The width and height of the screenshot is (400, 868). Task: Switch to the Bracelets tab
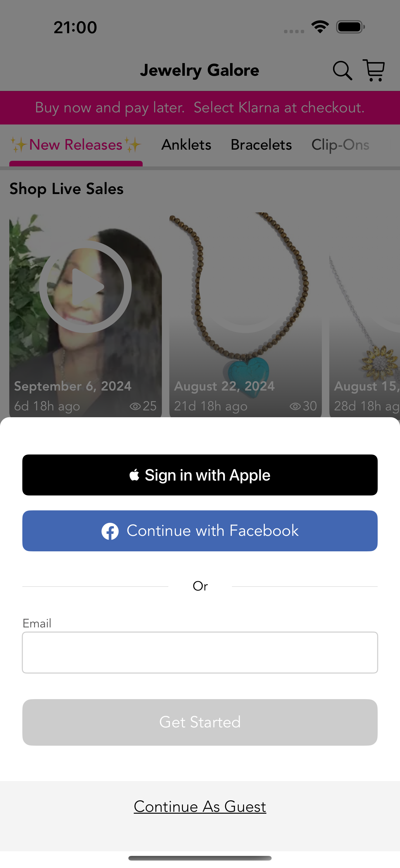[261, 145]
